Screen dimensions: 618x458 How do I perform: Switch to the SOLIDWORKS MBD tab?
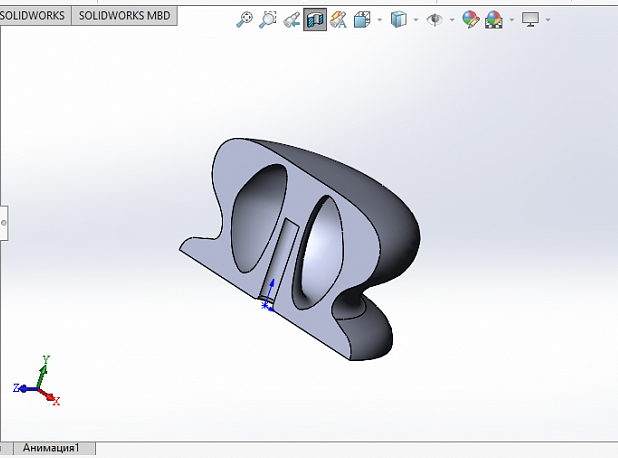tap(125, 16)
